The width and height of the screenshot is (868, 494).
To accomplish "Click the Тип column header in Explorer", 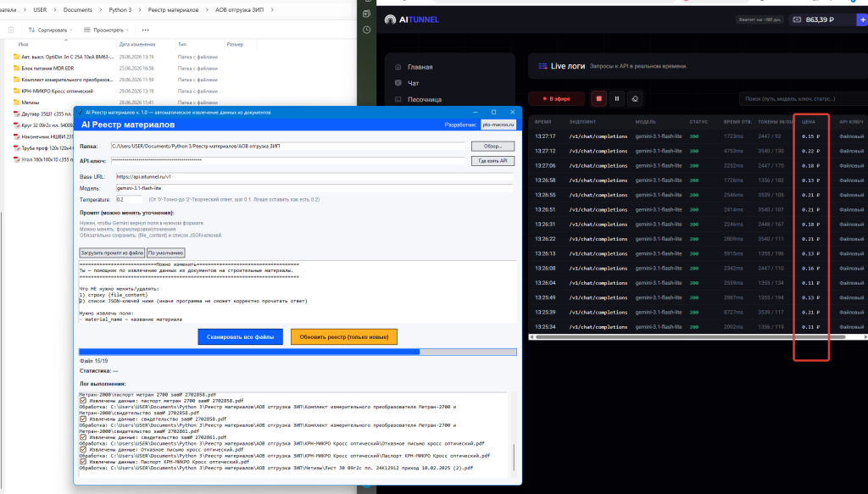I will 182,44.
